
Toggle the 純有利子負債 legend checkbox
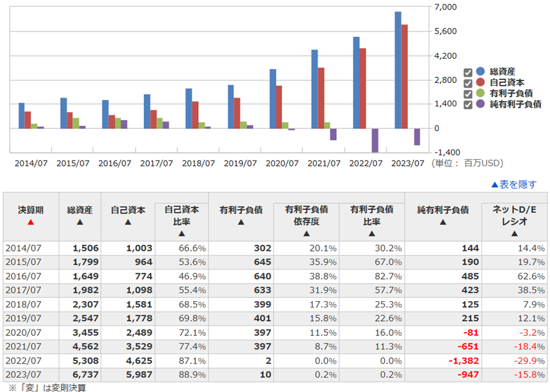pos(469,105)
